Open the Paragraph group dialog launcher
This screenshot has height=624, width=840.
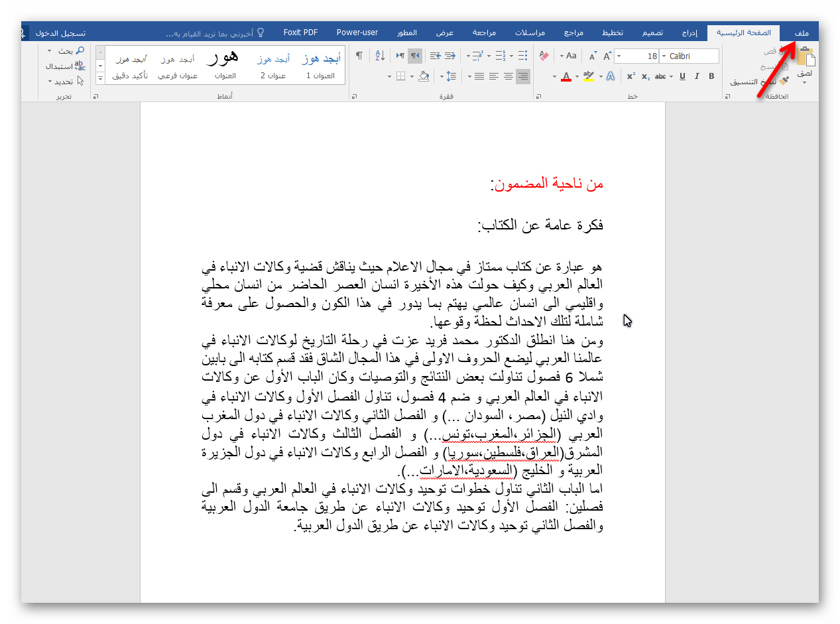[354, 97]
